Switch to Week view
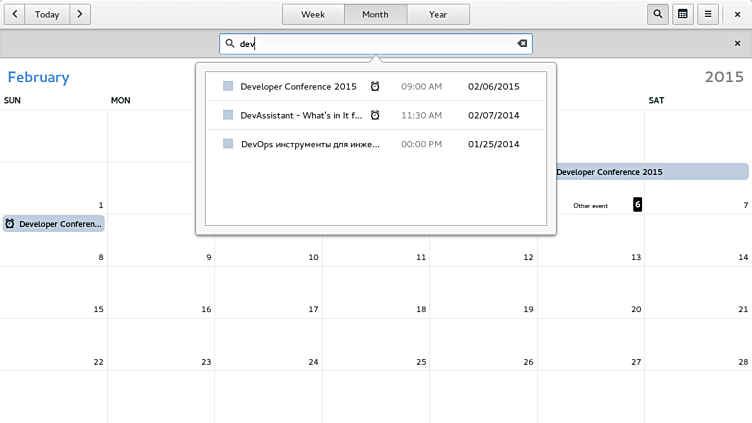 [313, 14]
